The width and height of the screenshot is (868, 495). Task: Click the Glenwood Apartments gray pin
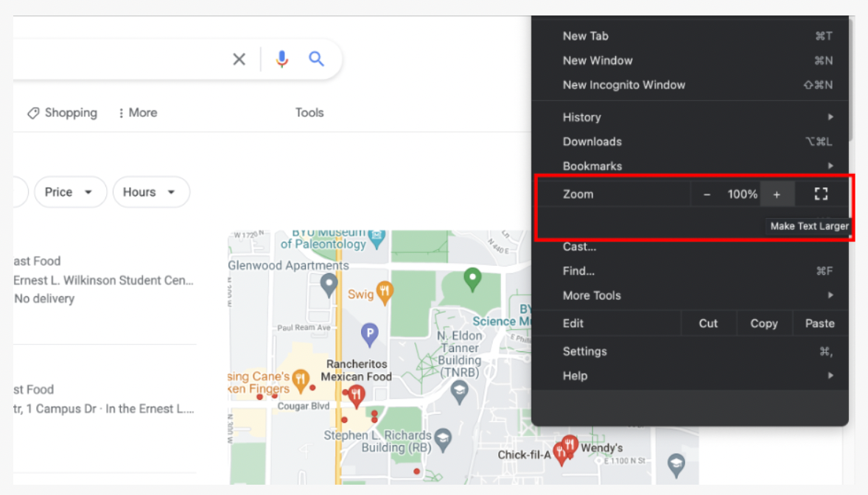[329, 285]
